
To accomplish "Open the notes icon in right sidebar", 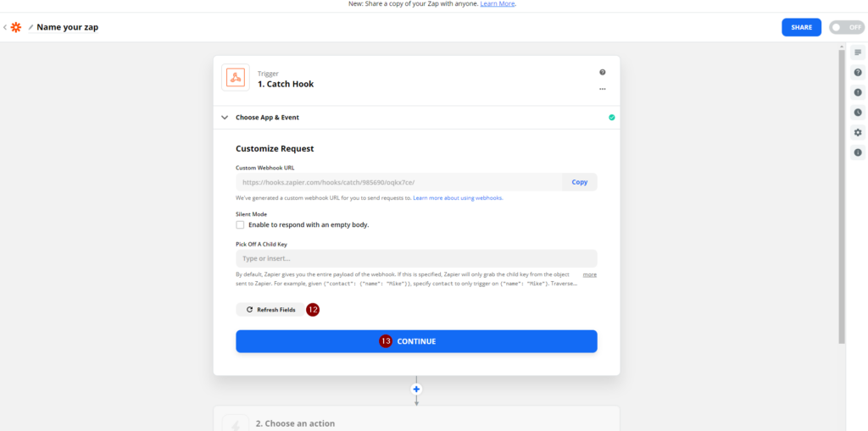I will coord(858,52).
